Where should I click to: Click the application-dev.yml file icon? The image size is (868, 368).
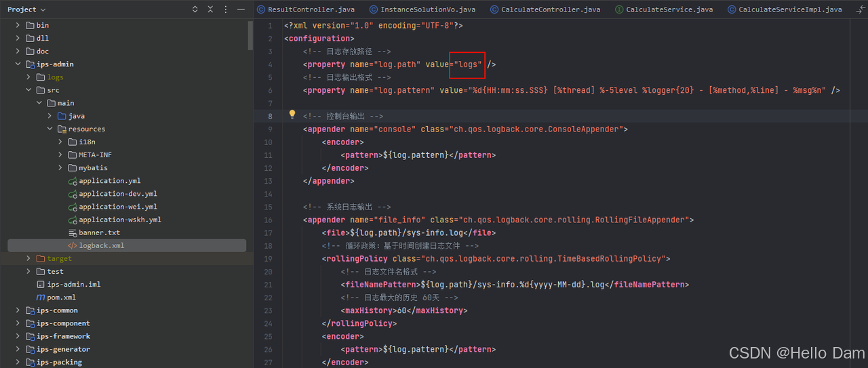pyautogui.click(x=73, y=194)
